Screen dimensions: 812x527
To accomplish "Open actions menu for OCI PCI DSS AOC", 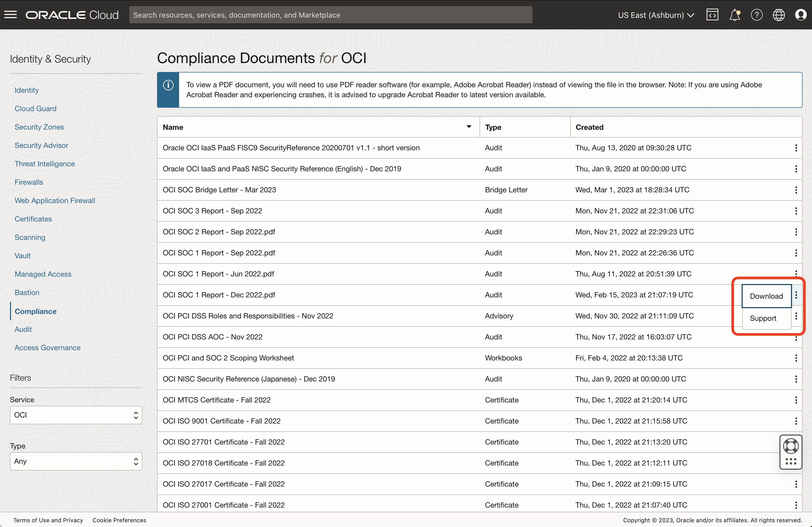I will point(796,337).
